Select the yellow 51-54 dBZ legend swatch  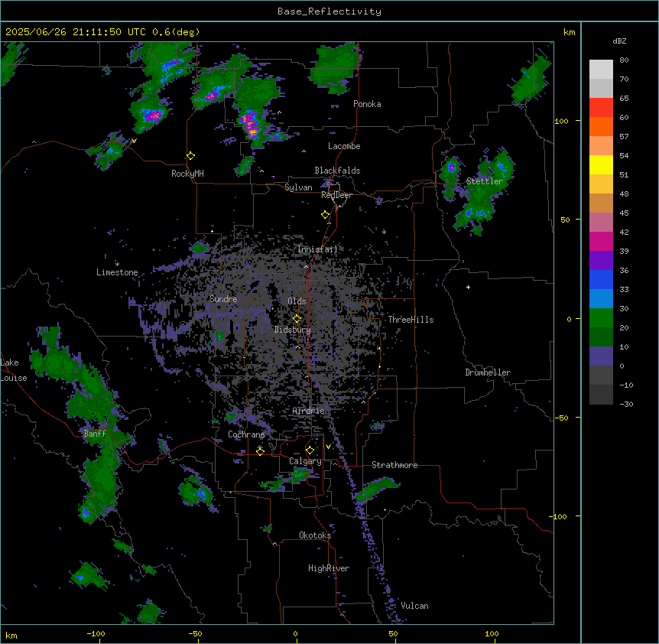tap(601, 164)
